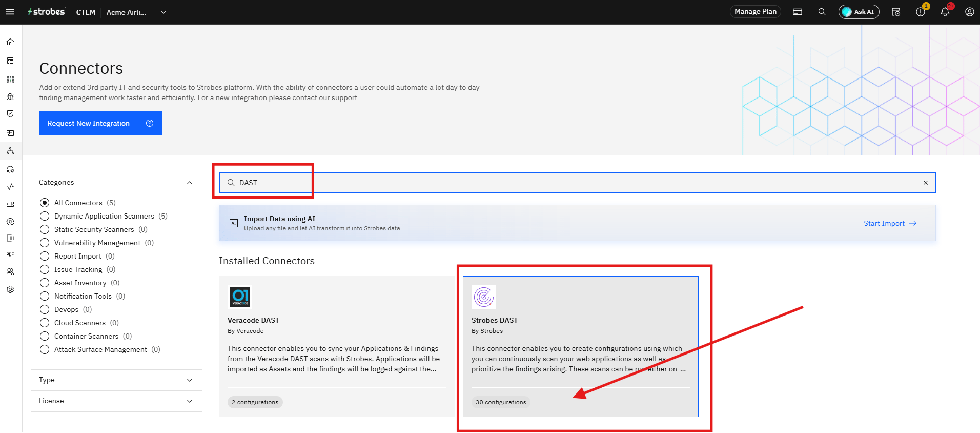Click into the DAST search field
Screen dimensions: 980x433
coord(577,183)
